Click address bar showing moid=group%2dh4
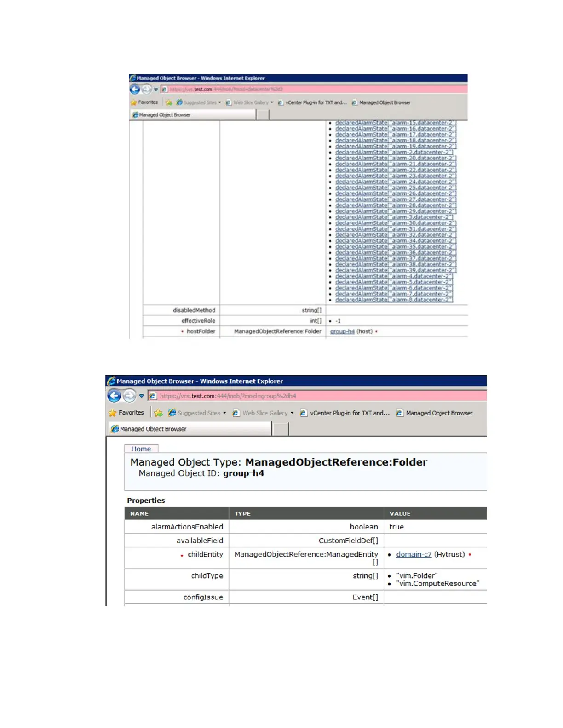Viewport: 563px width, 728px height. [x=317, y=396]
